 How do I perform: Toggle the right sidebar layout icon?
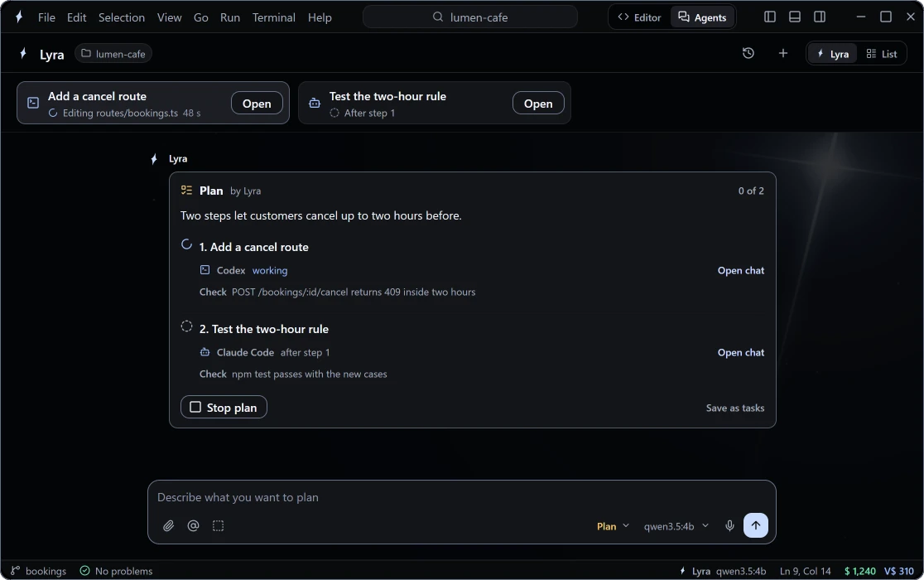coord(819,17)
